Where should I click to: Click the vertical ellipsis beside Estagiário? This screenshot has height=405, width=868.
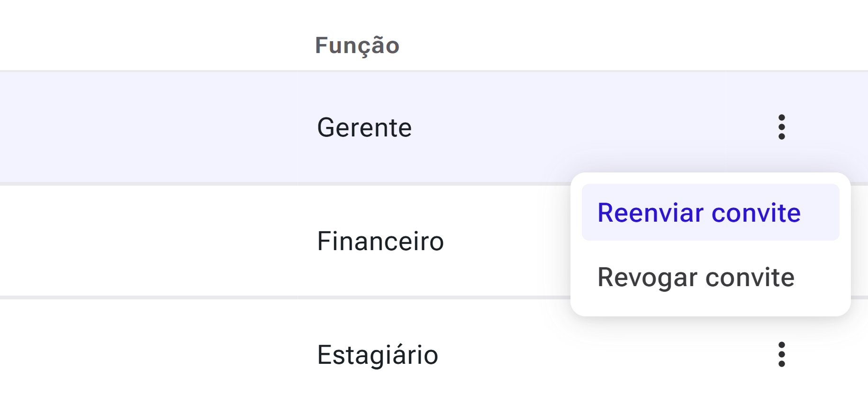781,354
